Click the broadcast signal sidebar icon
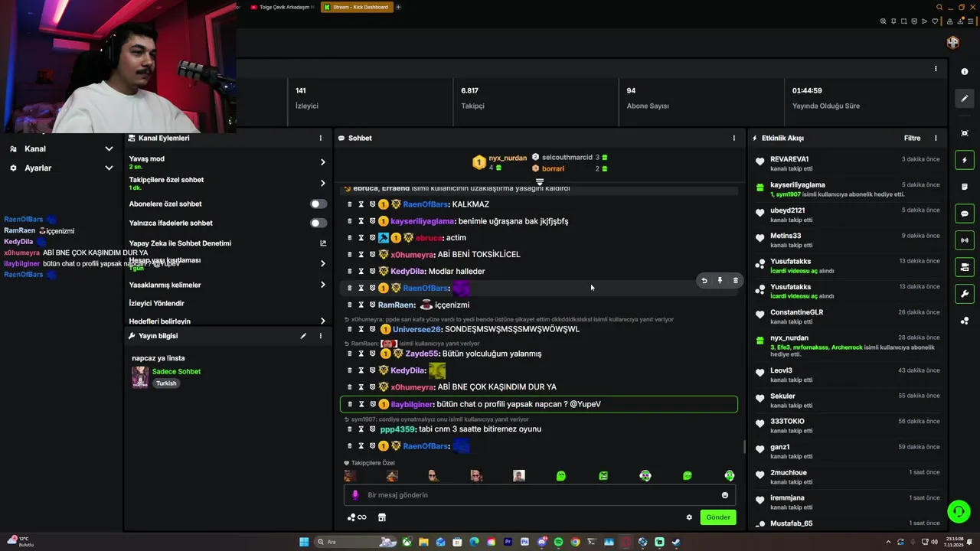The width and height of the screenshot is (980, 551). pyautogui.click(x=964, y=240)
